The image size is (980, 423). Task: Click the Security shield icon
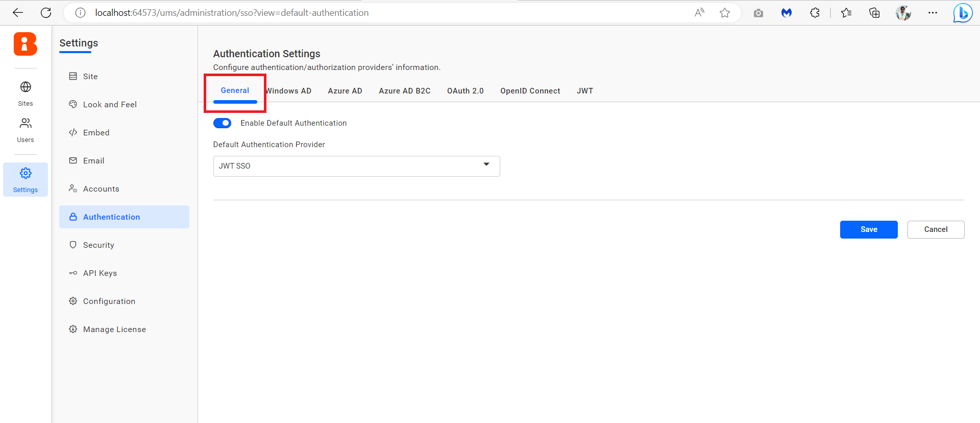pos(73,245)
